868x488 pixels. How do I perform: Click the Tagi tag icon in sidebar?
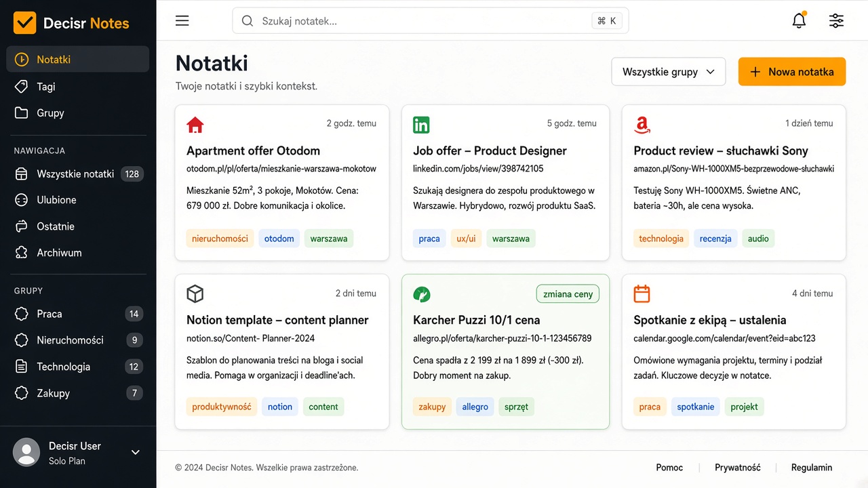coord(22,87)
